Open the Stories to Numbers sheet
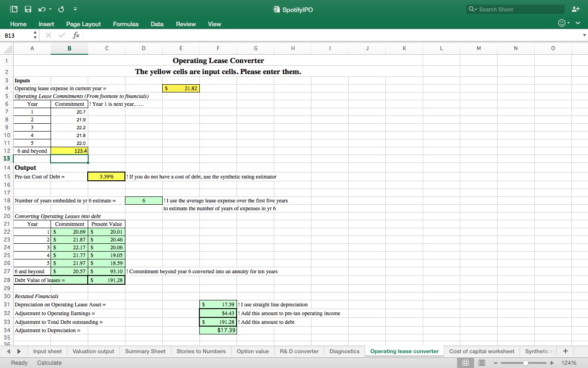The image size is (588, 368). click(201, 351)
